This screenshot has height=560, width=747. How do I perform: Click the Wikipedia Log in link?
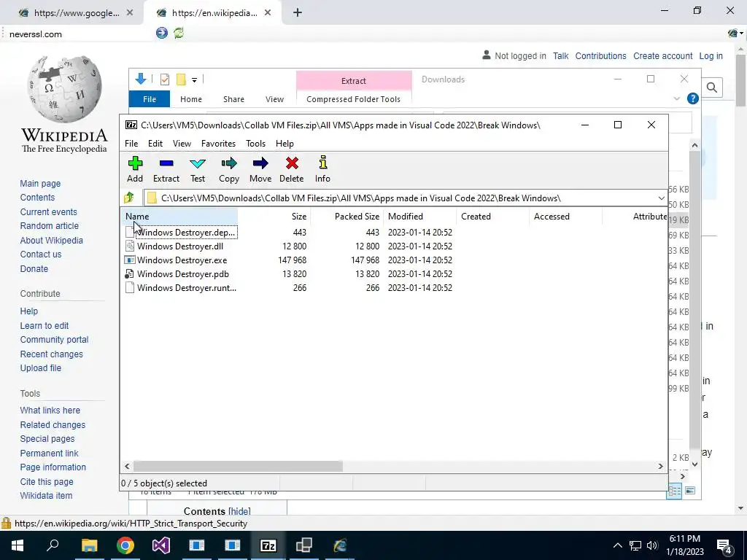tap(711, 55)
